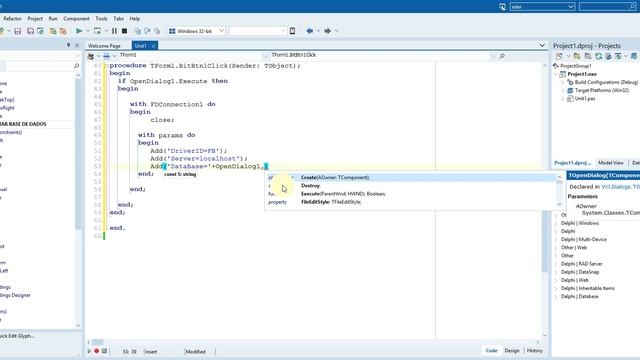Viewport: 640px width, 360px height.
Task: Switch to the History view tab
Action: (x=534, y=351)
